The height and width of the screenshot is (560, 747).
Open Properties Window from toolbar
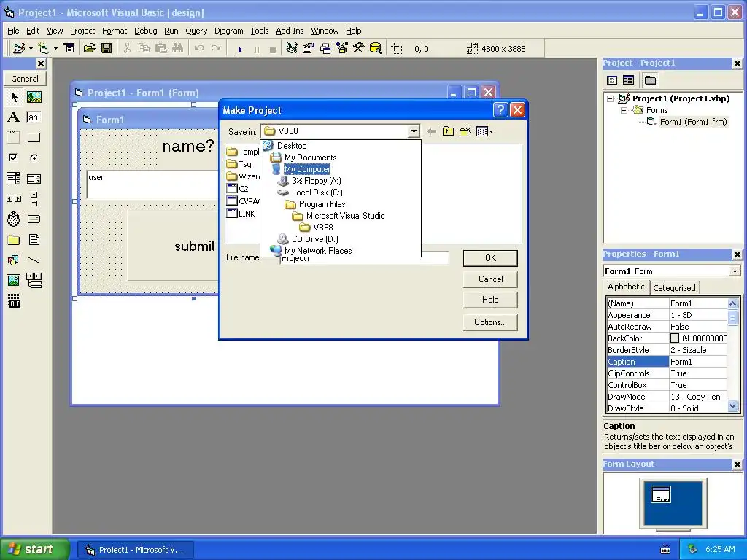point(309,49)
